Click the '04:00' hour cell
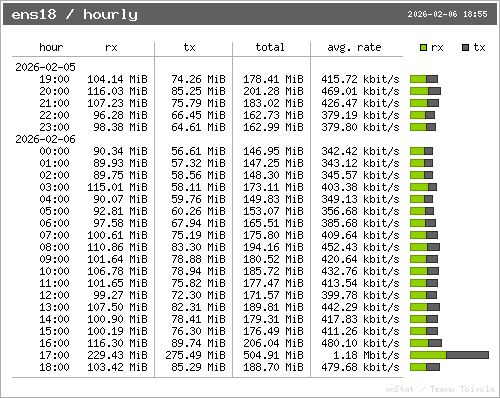The width and height of the screenshot is (500, 398). [54, 199]
